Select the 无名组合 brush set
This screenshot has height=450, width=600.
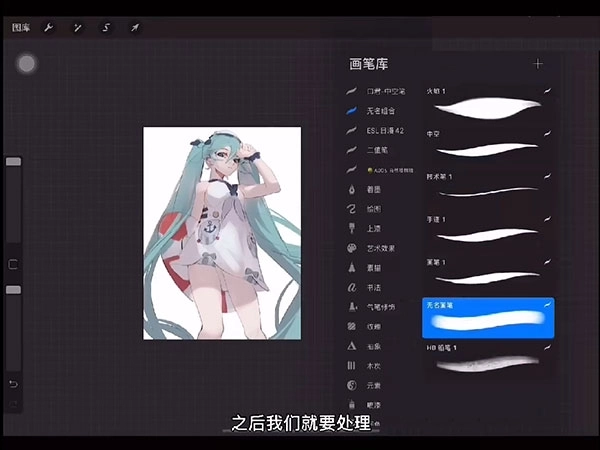pos(382,111)
